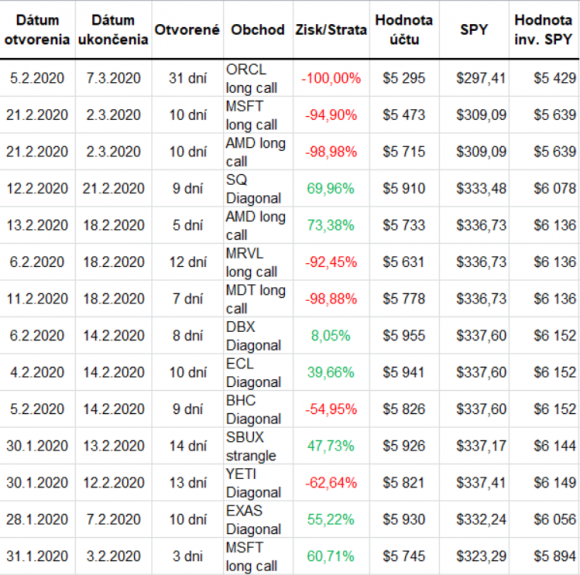Click the -98,98% loss value
The image size is (580, 575).
(331, 152)
